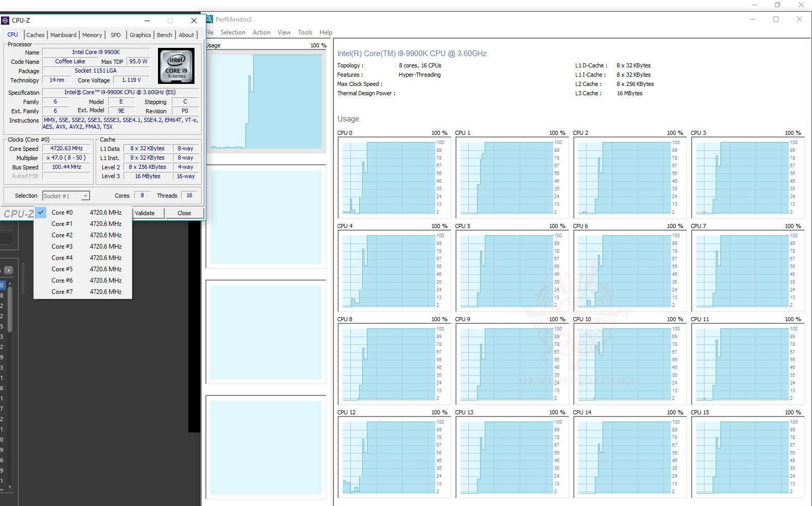Open the Tools menu in PerfMonitor2

305,32
